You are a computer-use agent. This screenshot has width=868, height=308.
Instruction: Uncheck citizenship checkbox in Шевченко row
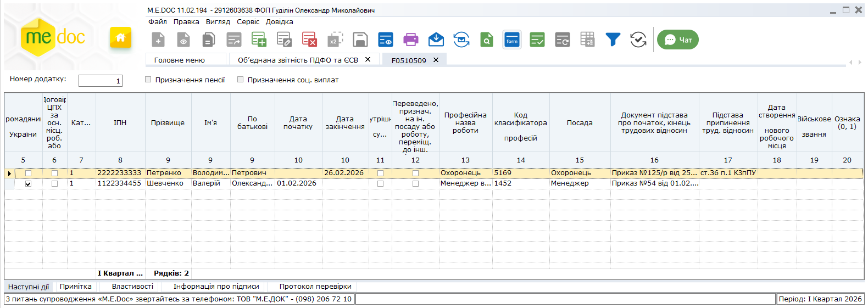pos(29,184)
